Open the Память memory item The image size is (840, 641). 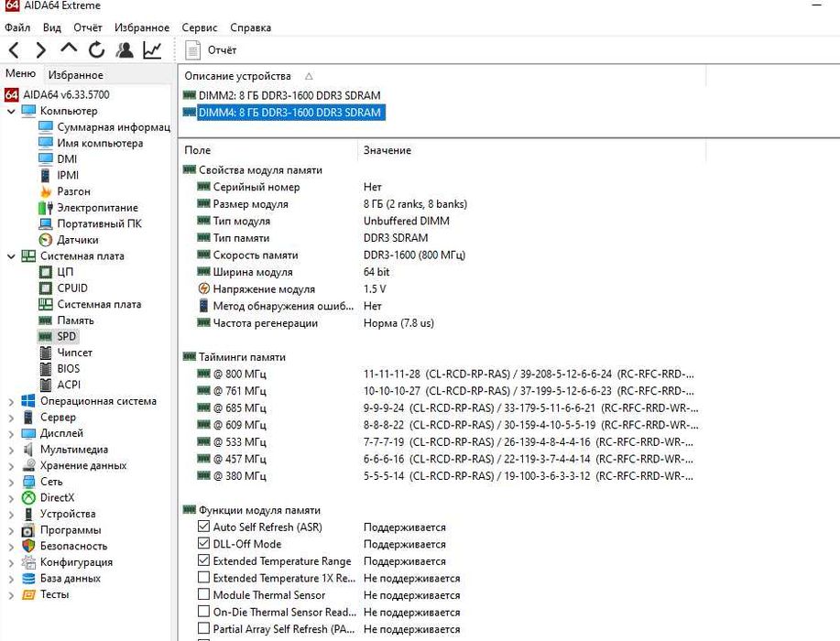coord(67,320)
